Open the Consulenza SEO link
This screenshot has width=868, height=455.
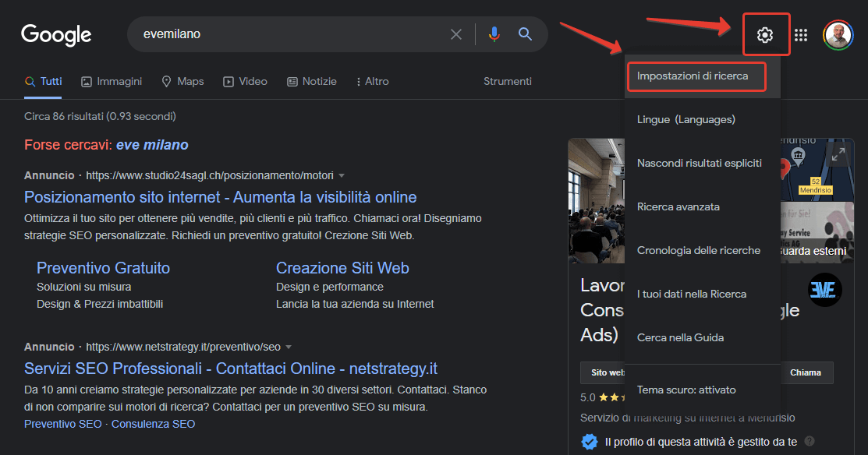154,424
